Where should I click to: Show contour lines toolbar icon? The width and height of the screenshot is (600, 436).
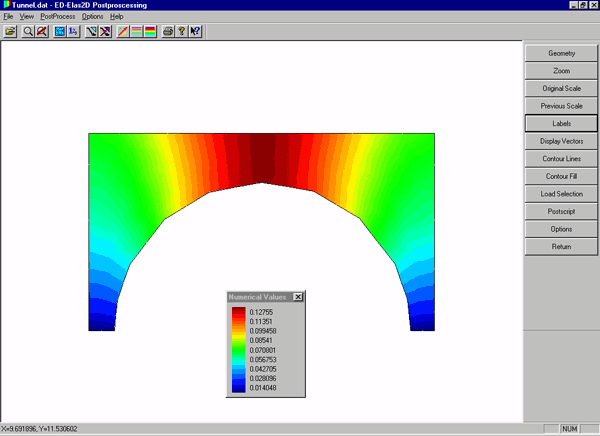coord(136,31)
